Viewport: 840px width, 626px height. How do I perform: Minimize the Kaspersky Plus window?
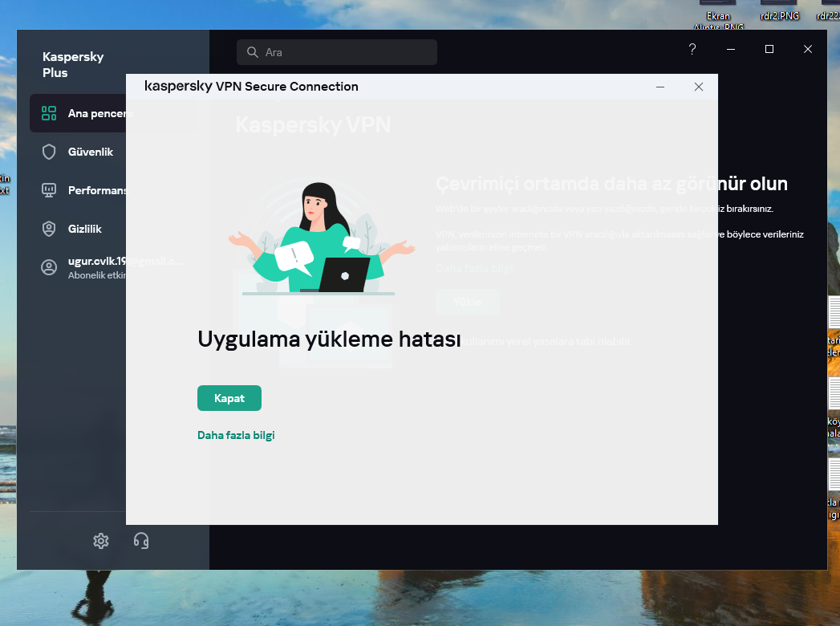click(731, 49)
